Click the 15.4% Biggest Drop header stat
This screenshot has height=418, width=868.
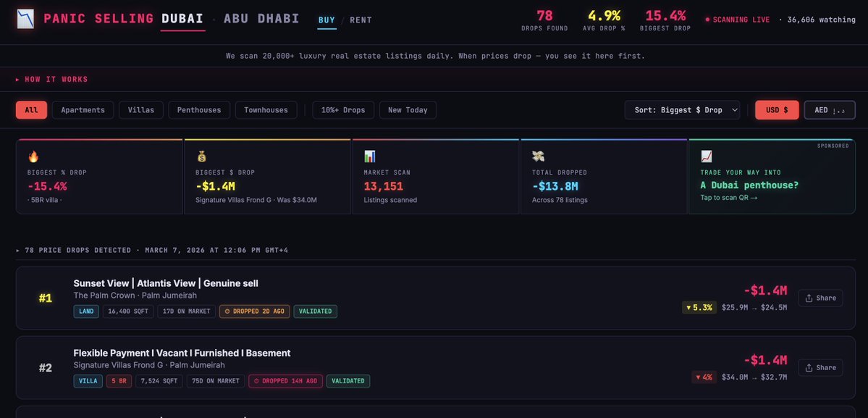tap(665, 20)
